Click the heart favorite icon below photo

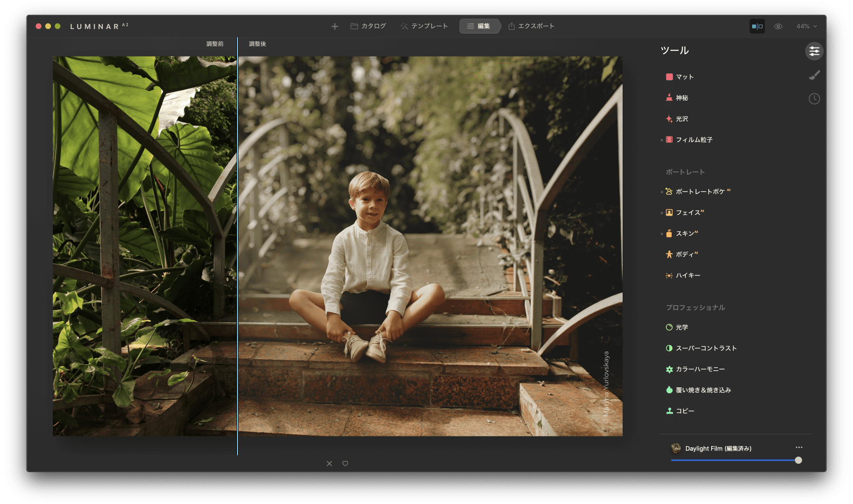point(345,464)
